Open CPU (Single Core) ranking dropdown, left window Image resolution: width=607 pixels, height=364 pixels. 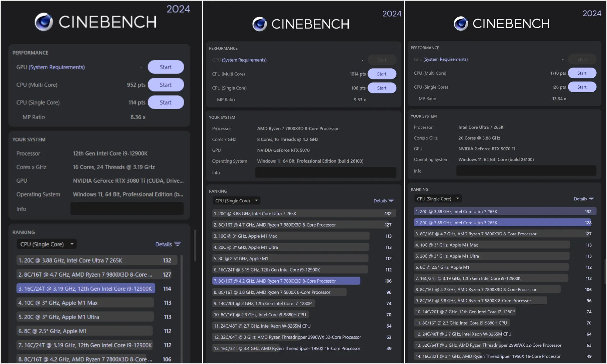coord(47,244)
